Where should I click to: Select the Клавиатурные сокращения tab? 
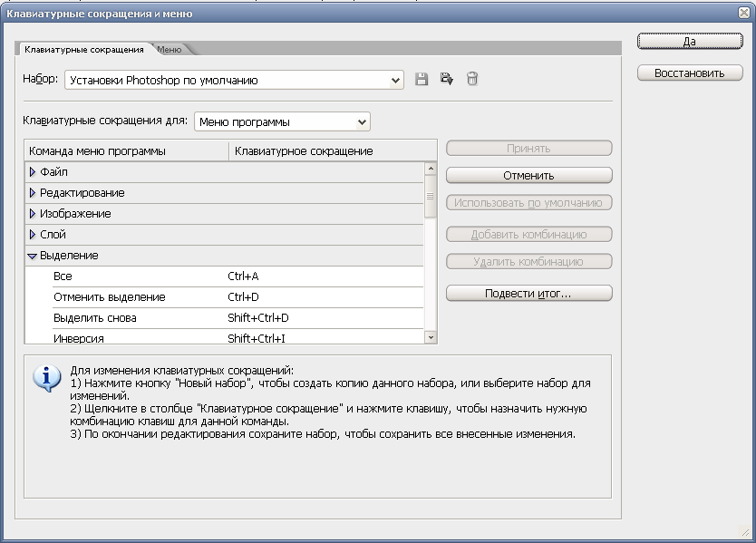click(x=84, y=49)
